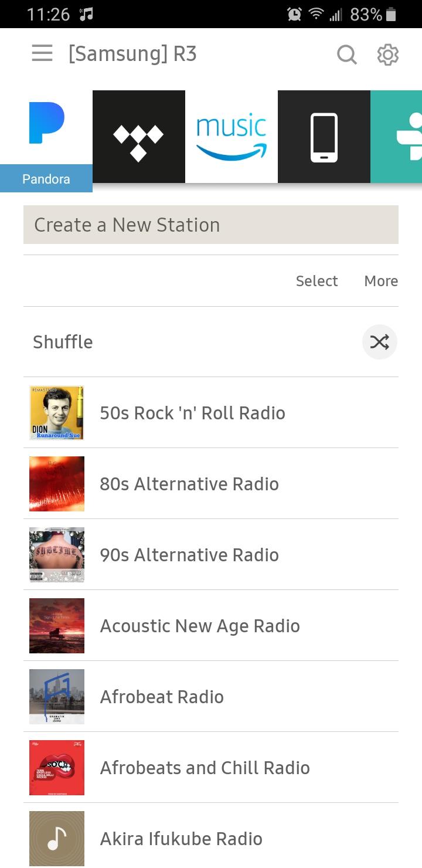This screenshot has height=868, width=422.
Task: Open the hamburger navigation menu
Action: 42,54
